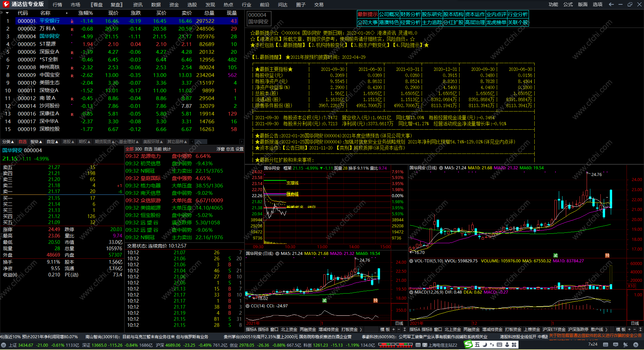Sort table by 涨幅% column header
This screenshot has width=644, height=350.
coord(86,13)
